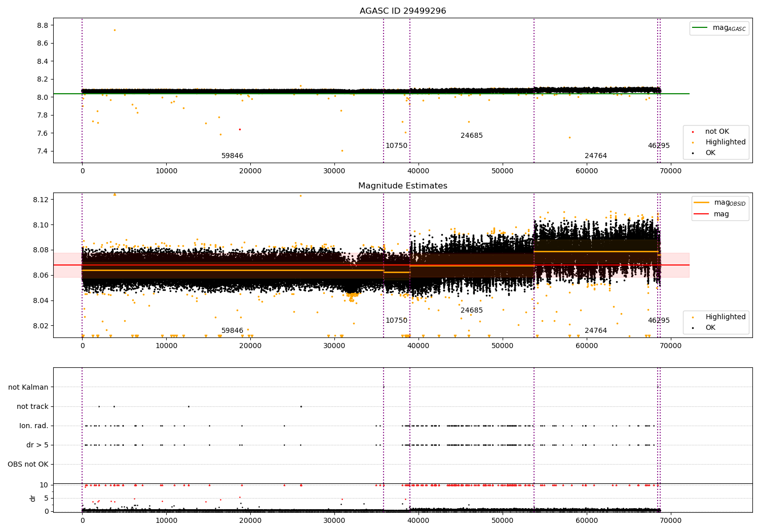Click OBSID 24685 annotation in the AGASC ID plot

pos(472,136)
